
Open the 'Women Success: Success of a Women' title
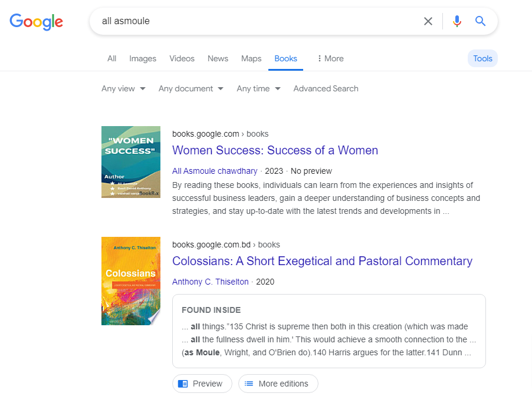coord(275,150)
